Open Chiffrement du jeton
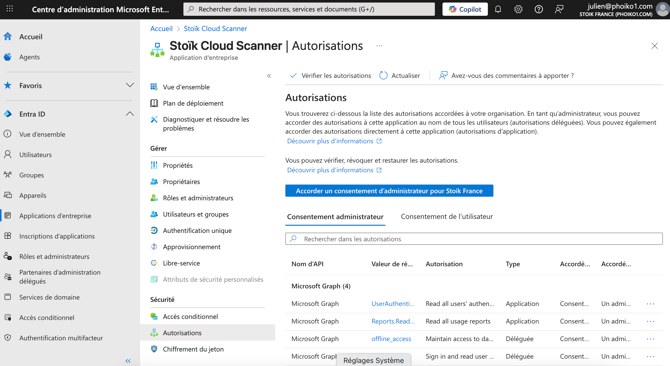This screenshot has width=670, height=366. click(x=193, y=349)
